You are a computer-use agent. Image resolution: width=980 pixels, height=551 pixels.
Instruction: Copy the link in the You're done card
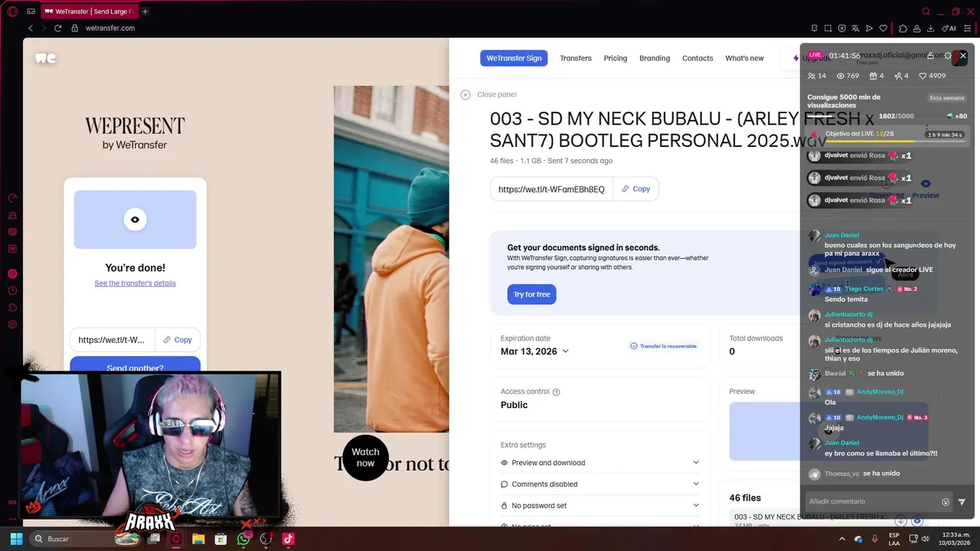coord(178,340)
